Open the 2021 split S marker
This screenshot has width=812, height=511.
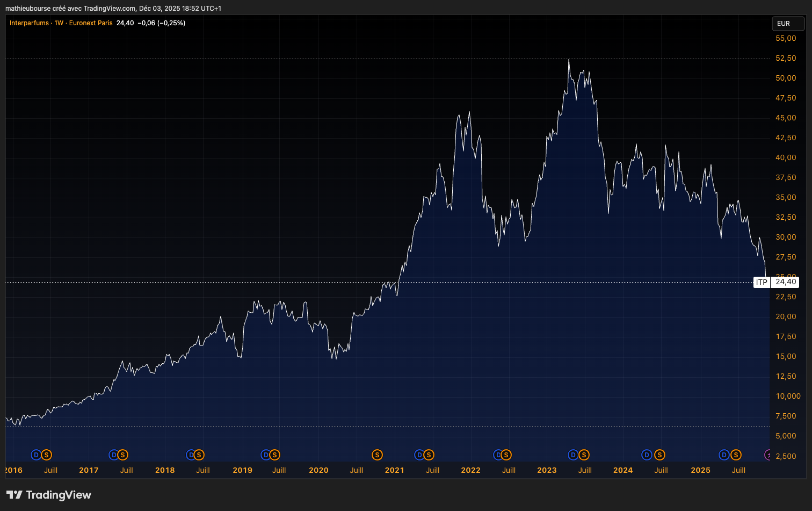pyautogui.click(x=429, y=455)
